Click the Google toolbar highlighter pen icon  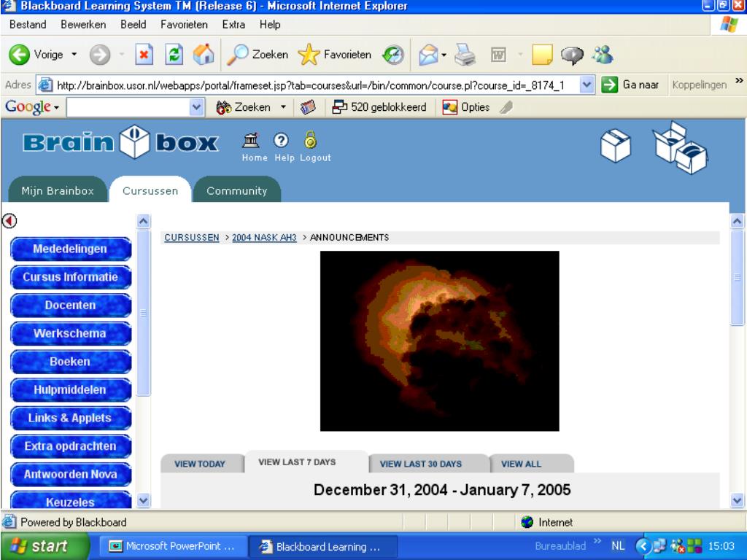pyautogui.click(x=506, y=107)
